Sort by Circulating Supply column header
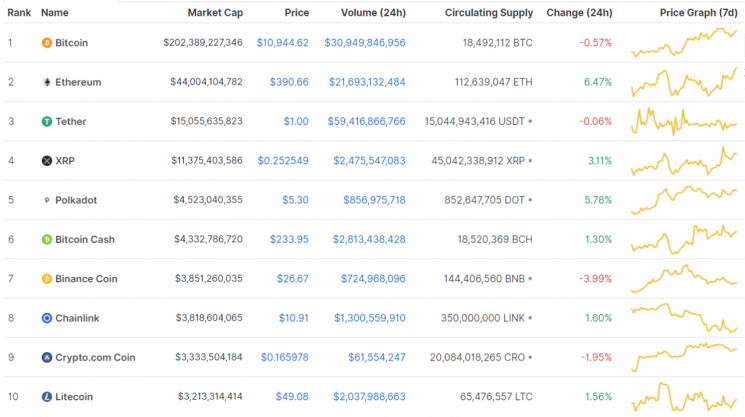 [x=489, y=13]
